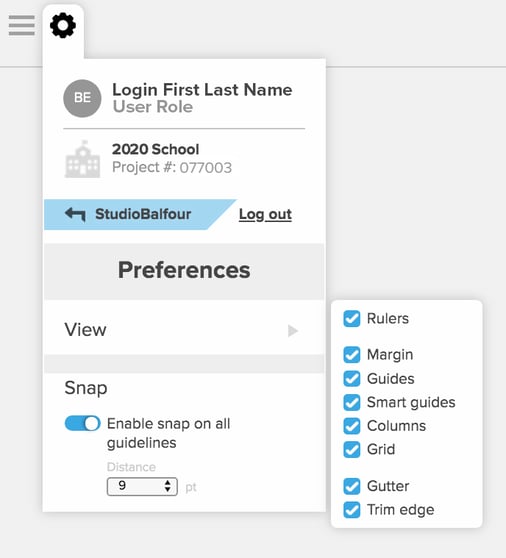Image resolution: width=506 pixels, height=558 pixels.
Task: Click the StudioBalfour back arrow icon
Action: (75, 214)
